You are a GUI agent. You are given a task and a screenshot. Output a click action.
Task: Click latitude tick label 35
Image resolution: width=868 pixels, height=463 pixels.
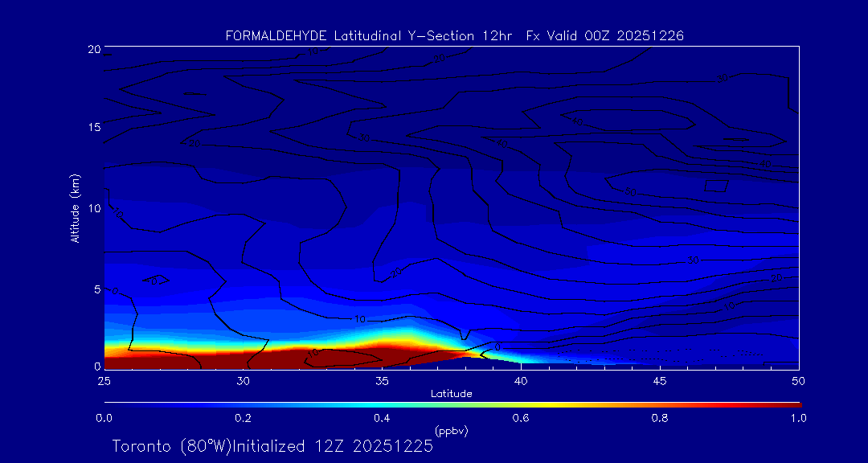point(382,379)
